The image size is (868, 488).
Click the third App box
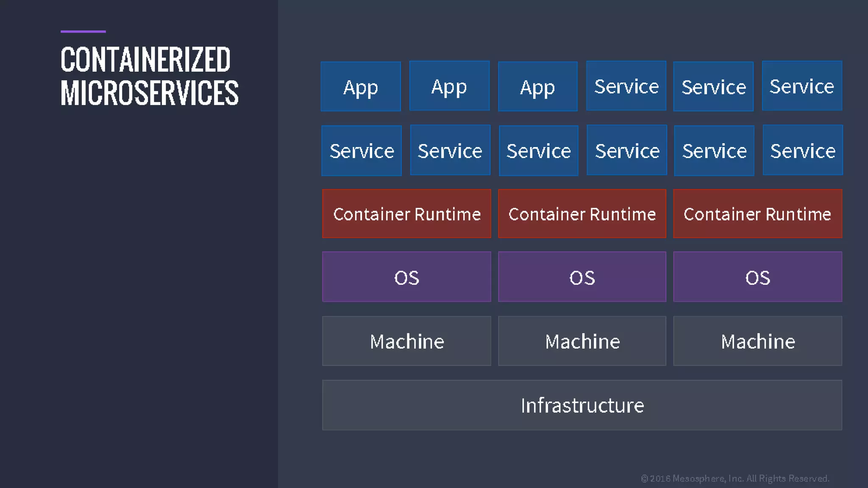pyautogui.click(x=537, y=86)
